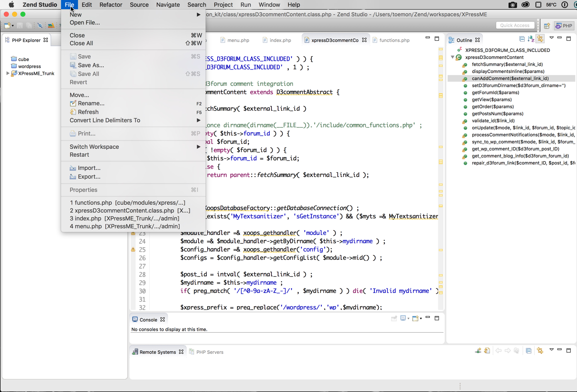This screenshot has width=577, height=392.
Task: Open the New submenu
Action: click(133, 15)
